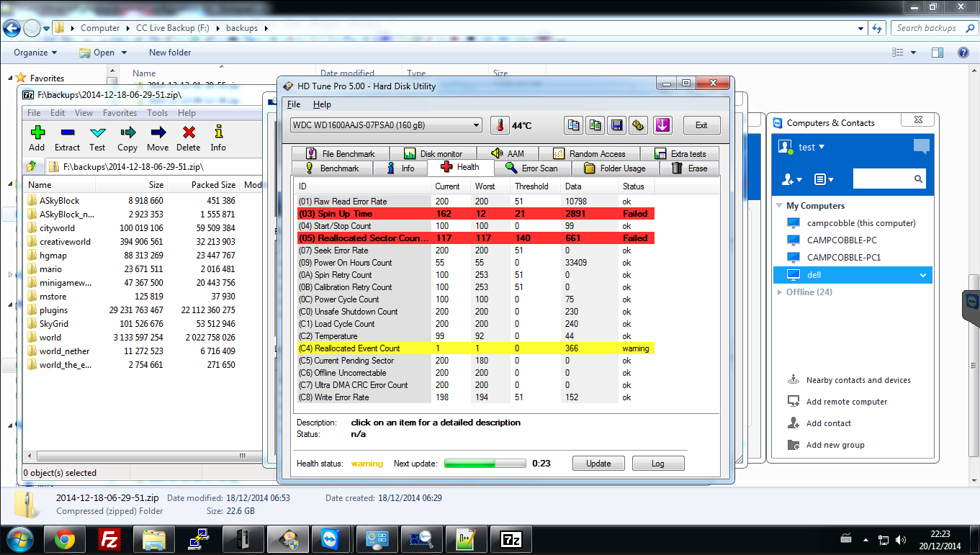Viewport: 980px width, 555px height.
Task: Click the thermometer temperature icon in HD Tune
Action: (500, 125)
